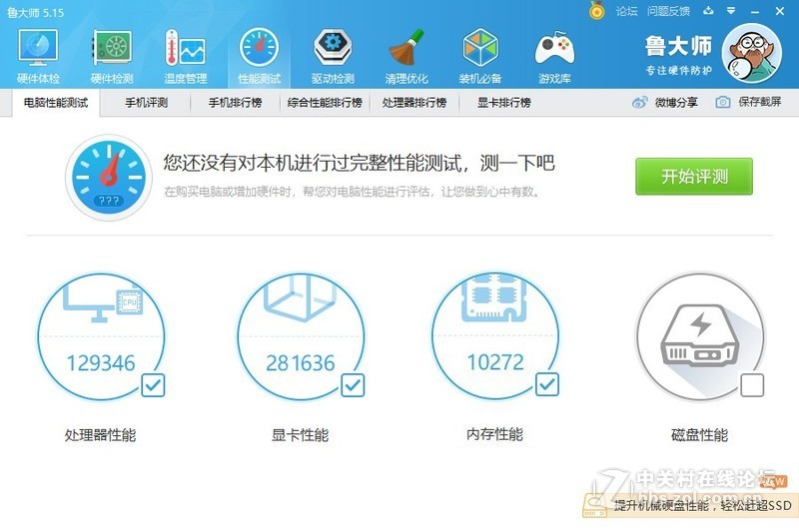Click the Weibo logo icon
799x532 pixels.
[639, 103]
